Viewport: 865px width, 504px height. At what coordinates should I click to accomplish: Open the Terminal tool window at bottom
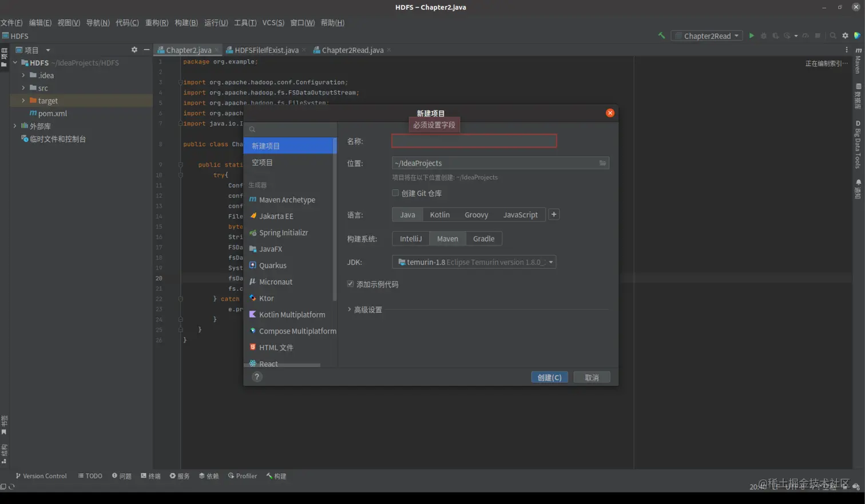click(x=150, y=476)
